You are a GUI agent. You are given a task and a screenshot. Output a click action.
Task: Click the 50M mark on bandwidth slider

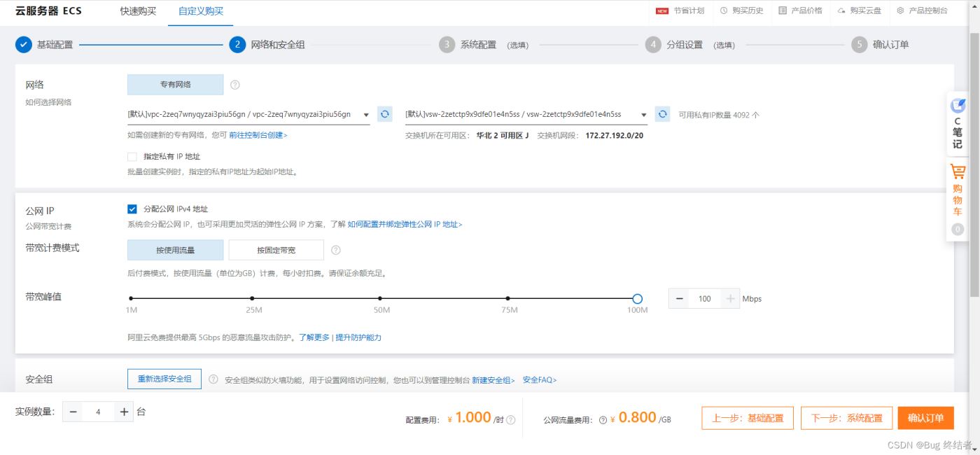pos(380,299)
